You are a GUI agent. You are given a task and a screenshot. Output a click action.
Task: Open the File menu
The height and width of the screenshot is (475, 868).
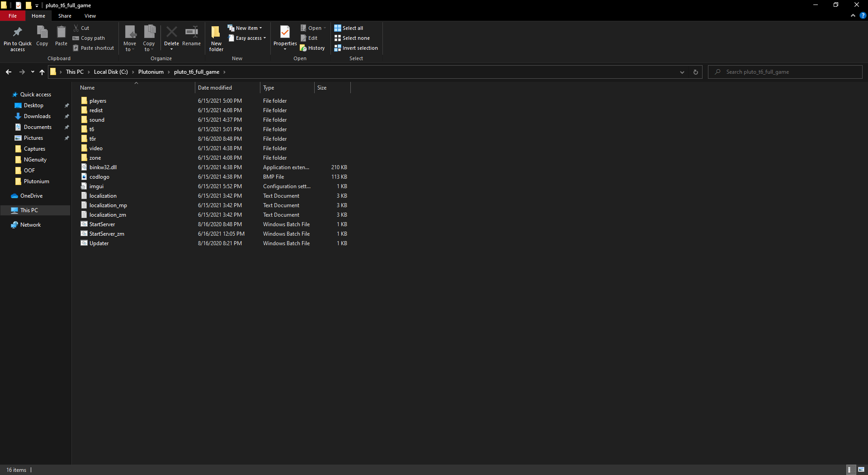tap(13, 16)
